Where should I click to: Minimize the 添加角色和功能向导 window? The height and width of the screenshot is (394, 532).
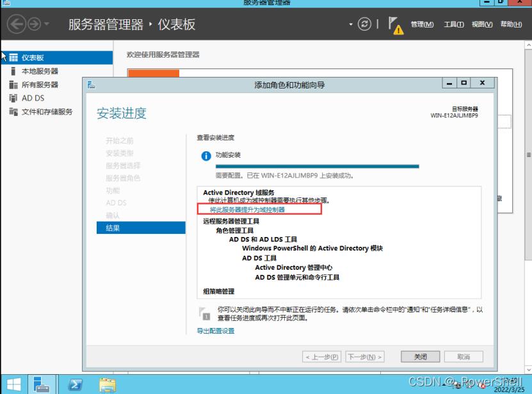tap(449, 83)
